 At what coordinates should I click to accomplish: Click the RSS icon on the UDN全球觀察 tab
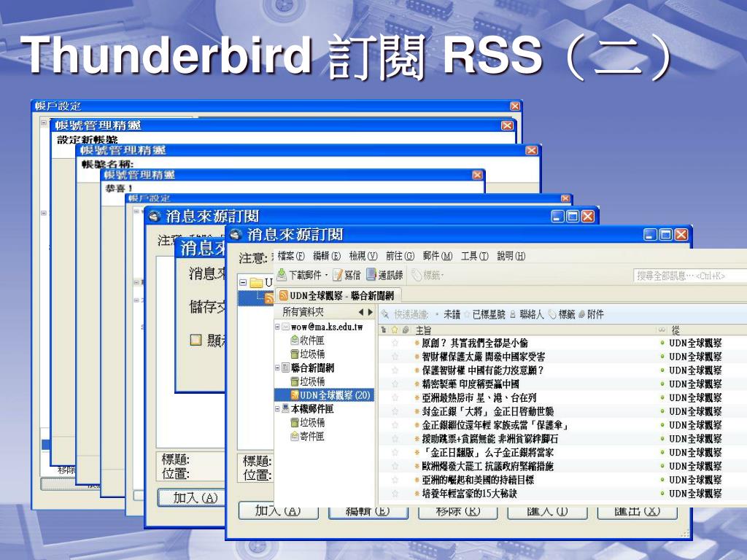tap(284, 295)
